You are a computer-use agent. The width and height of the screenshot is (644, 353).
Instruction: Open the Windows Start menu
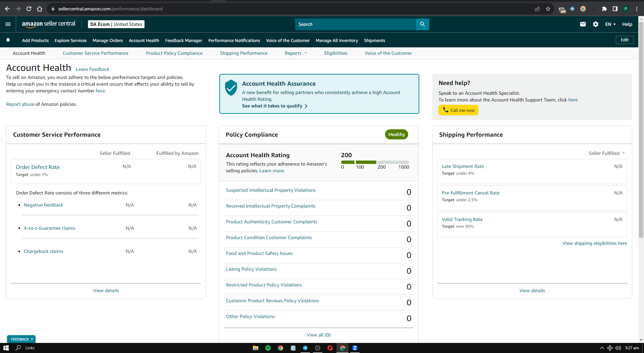tap(6, 348)
